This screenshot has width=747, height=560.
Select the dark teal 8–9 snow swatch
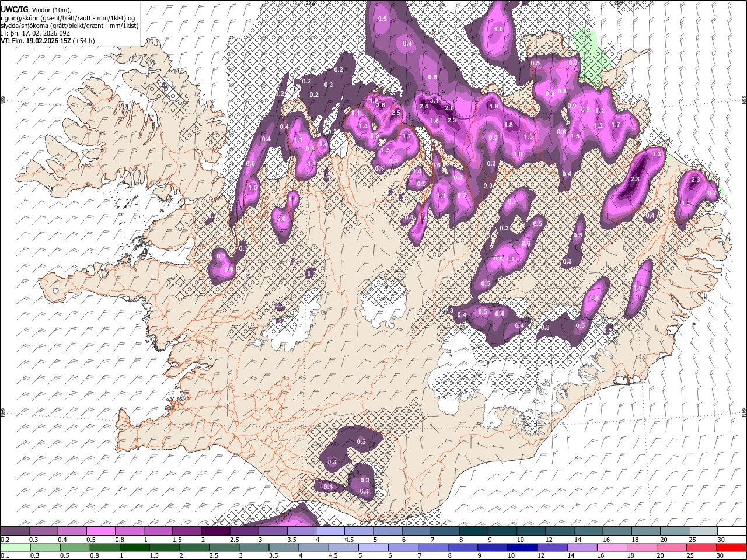pyautogui.click(x=474, y=531)
